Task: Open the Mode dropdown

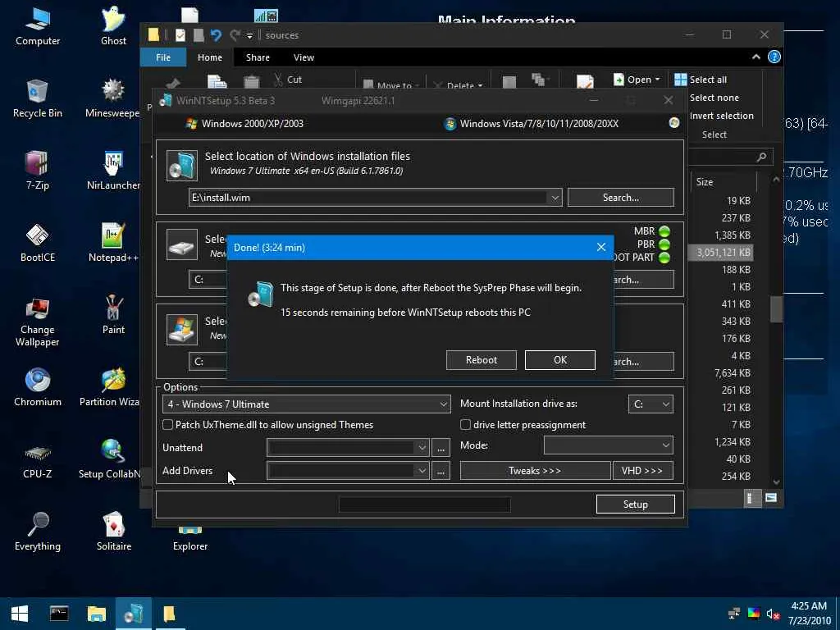Action: [608, 445]
